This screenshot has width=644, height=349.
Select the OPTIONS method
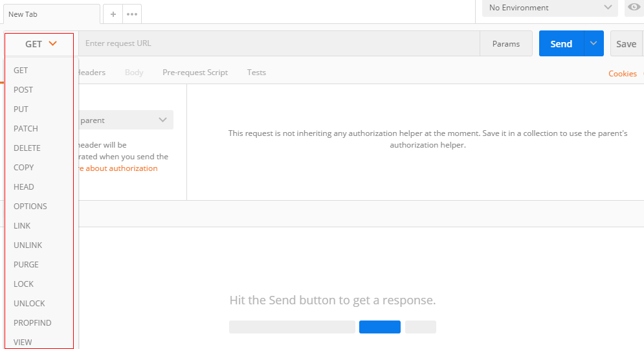click(x=30, y=207)
